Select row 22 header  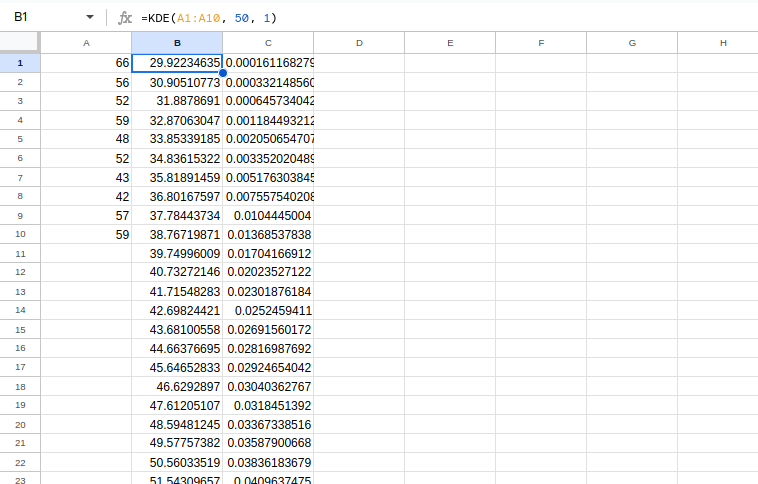tap(20, 463)
